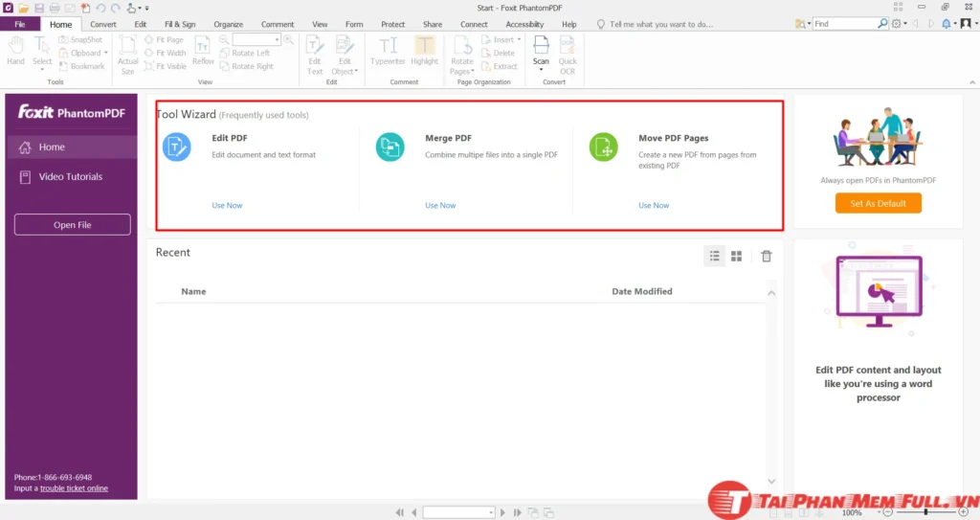
Task: Click Extract pages in ribbon
Action: pyautogui.click(x=500, y=66)
